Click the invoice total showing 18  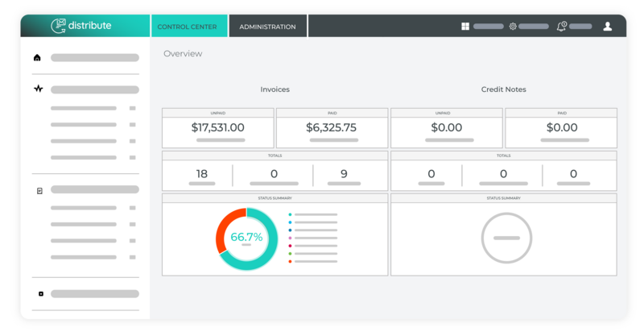pos(202,174)
